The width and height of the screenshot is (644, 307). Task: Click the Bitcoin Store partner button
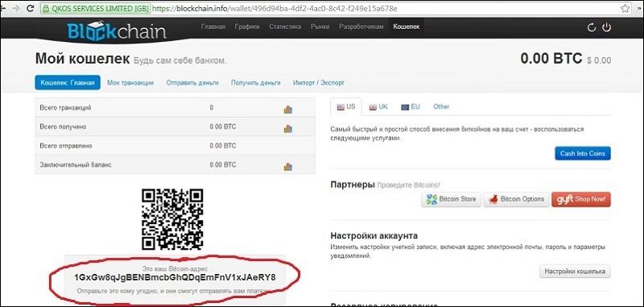[x=451, y=199]
